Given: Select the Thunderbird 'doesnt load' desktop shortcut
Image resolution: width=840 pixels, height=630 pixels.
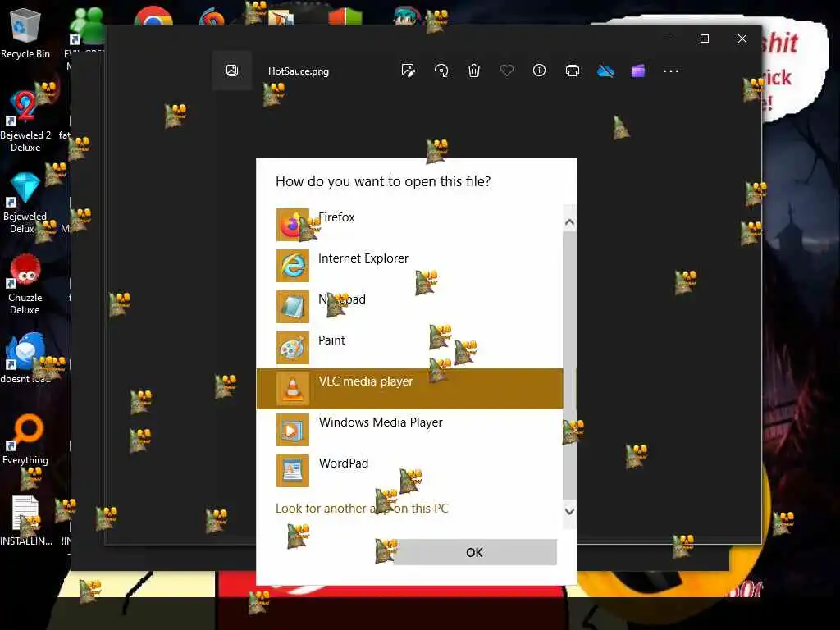Looking at the screenshot, I should 25,358.
